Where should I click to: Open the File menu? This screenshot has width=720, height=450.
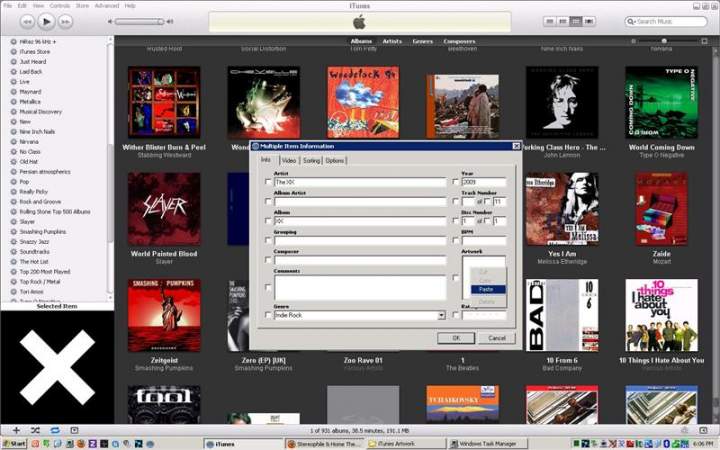[x=7, y=6]
